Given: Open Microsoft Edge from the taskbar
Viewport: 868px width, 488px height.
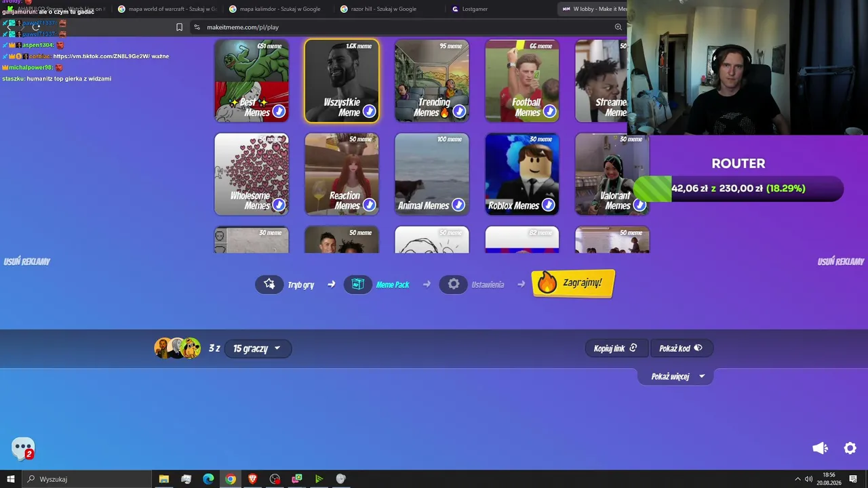Looking at the screenshot, I should (208, 479).
